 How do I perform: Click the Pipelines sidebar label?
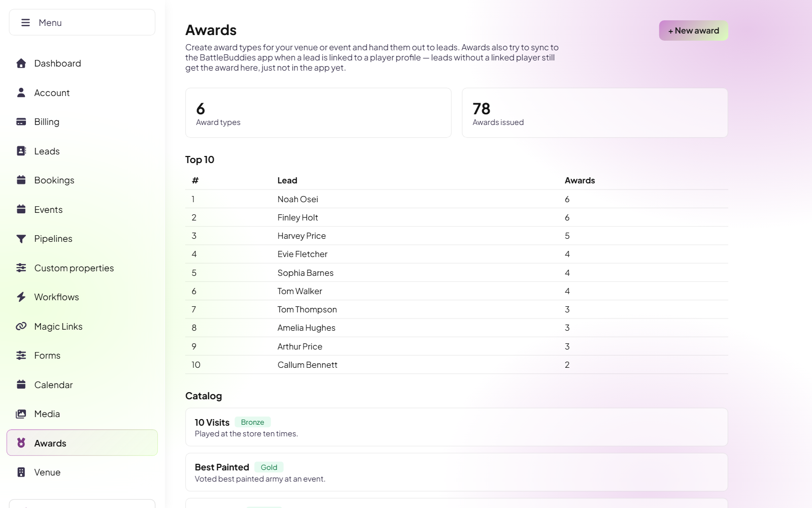click(53, 239)
